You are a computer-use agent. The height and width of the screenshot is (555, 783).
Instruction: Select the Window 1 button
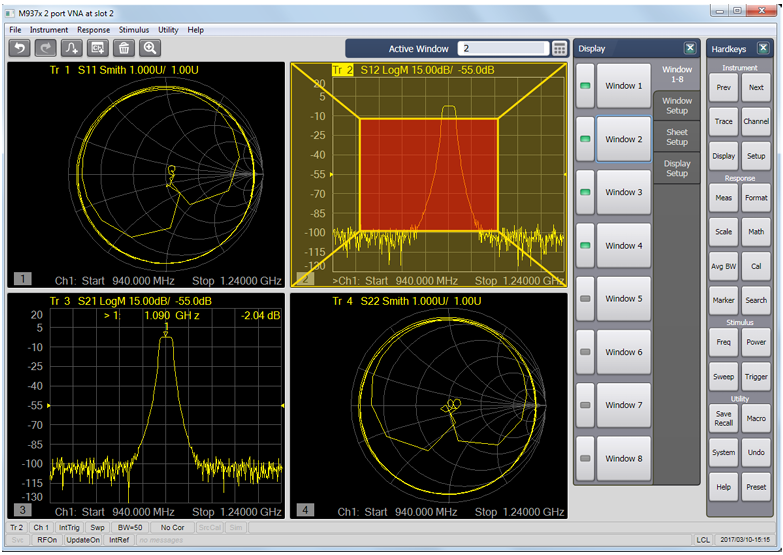(624, 86)
